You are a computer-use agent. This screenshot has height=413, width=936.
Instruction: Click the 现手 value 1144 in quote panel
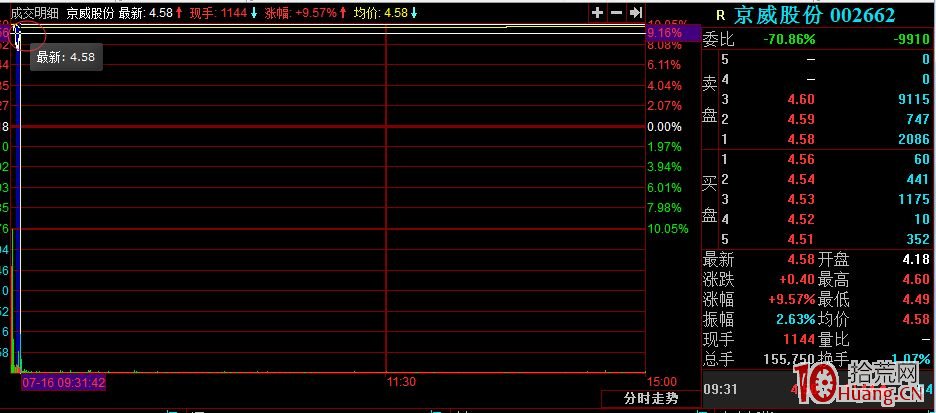tap(799, 339)
